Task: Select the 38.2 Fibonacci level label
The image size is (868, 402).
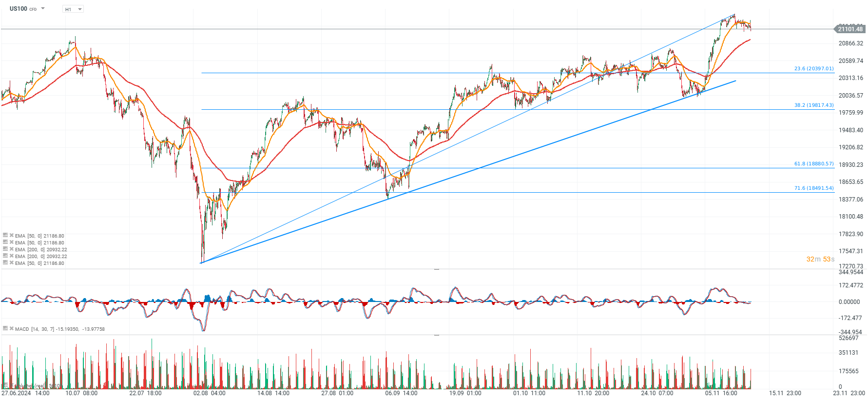Action: pos(813,105)
